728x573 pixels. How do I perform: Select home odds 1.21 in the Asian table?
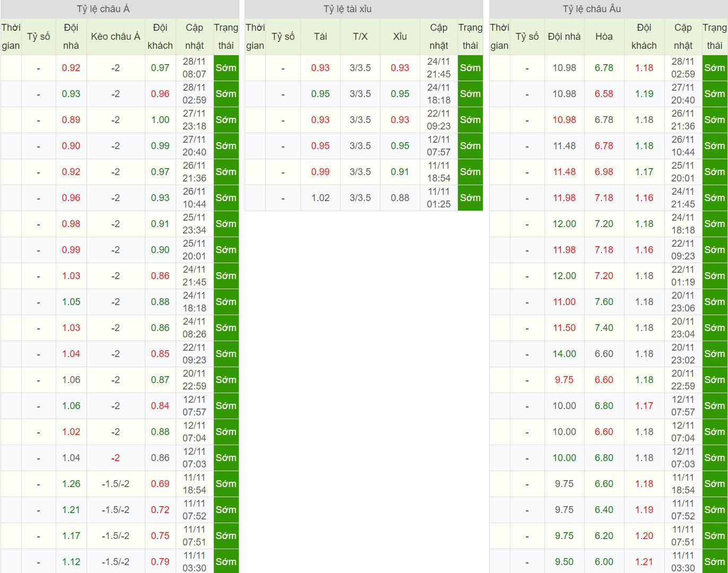coord(71,510)
